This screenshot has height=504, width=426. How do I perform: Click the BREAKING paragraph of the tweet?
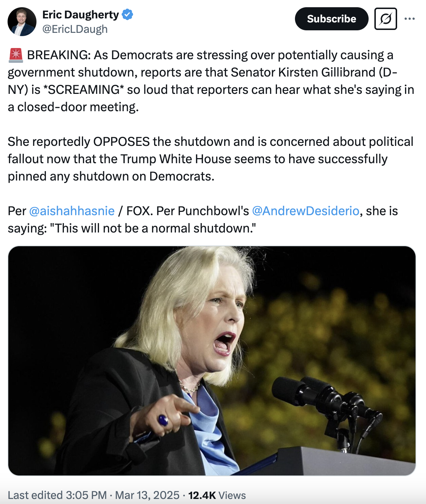click(211, 81)
